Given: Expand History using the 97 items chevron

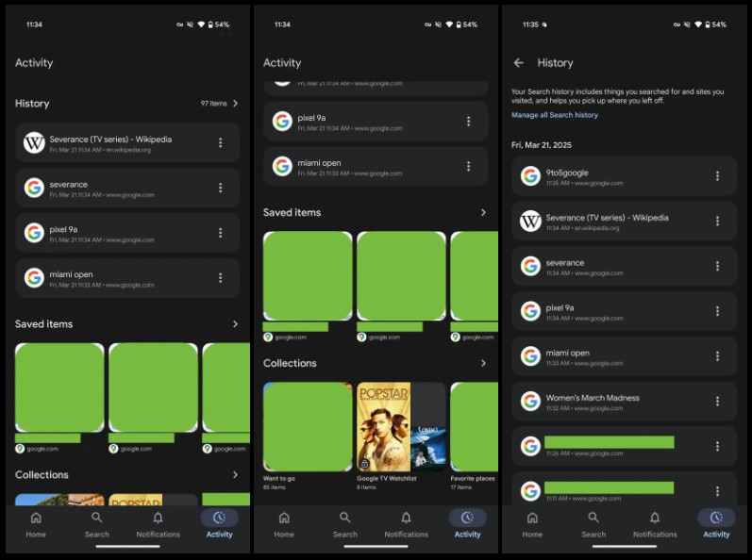Looking at the screenshot, I should click(235, 104).
